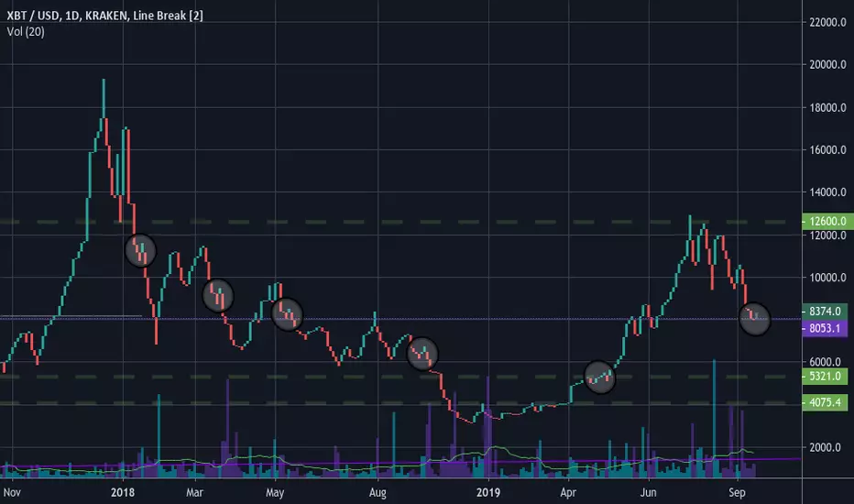Select the dashed horizontal line at 4075.4
Image resolution: width=854 pixels, height=504 pixels.
[392, 403]
